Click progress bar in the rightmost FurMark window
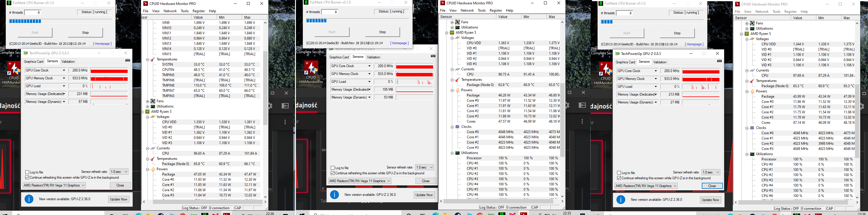 click(x=652, y=22)
